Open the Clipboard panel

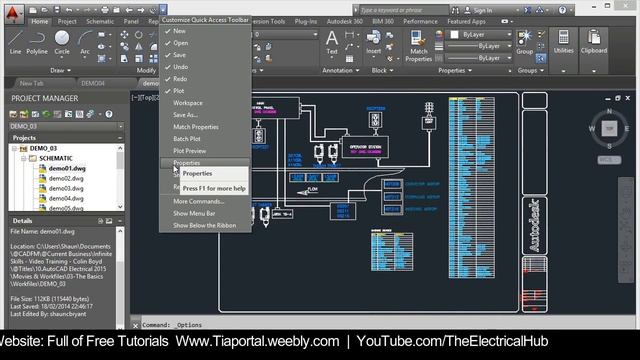point(594,42)
